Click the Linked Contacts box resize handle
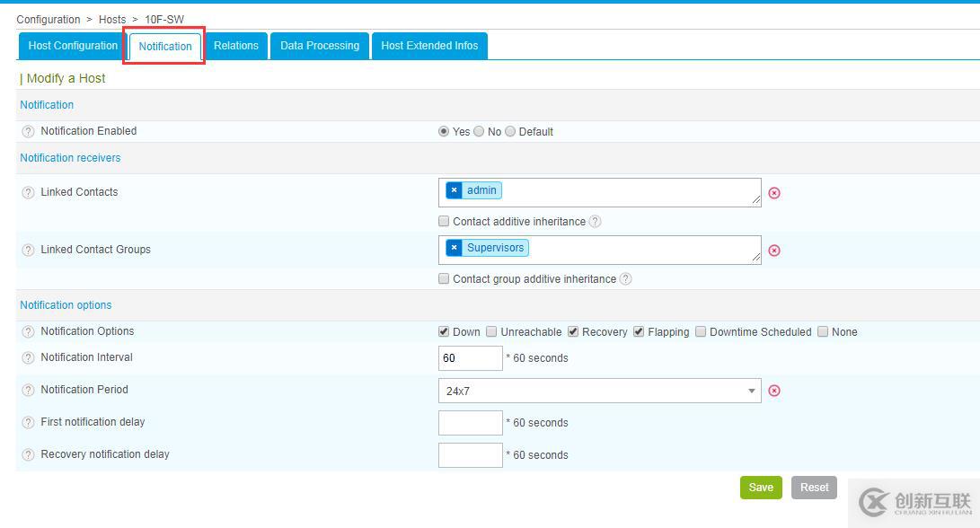Image resolution: width=980 pixels, height=528 pixels. [756, 201]
